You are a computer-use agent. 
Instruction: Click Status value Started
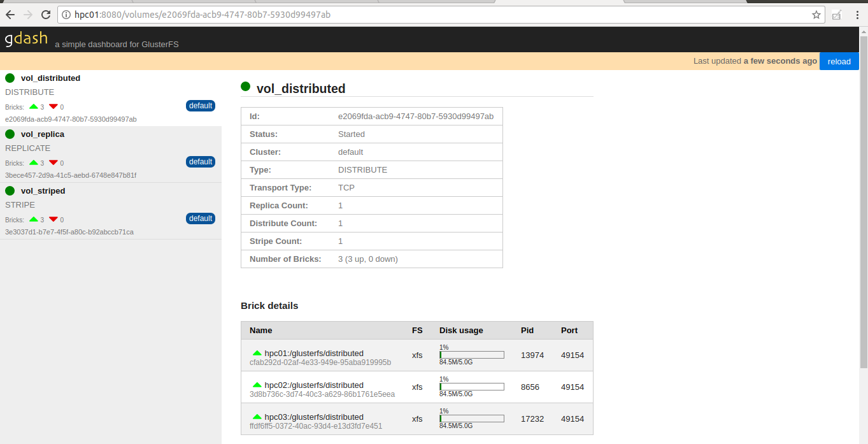(352, 134)
